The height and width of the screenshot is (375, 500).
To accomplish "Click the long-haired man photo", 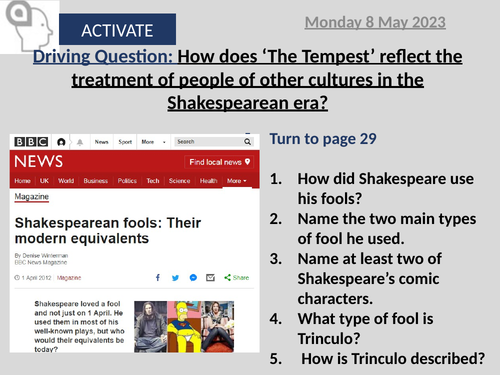I will pyautogui.click(x=150, y=327).
